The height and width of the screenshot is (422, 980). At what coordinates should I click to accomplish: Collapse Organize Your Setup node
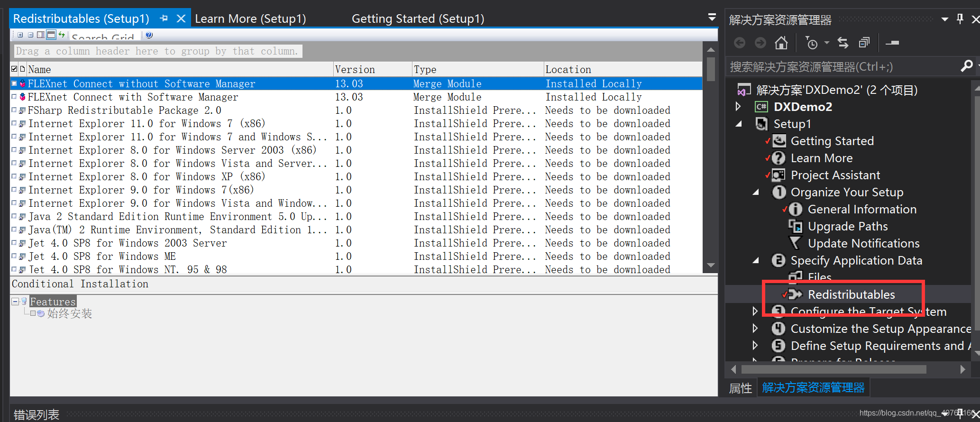(756, 192)
